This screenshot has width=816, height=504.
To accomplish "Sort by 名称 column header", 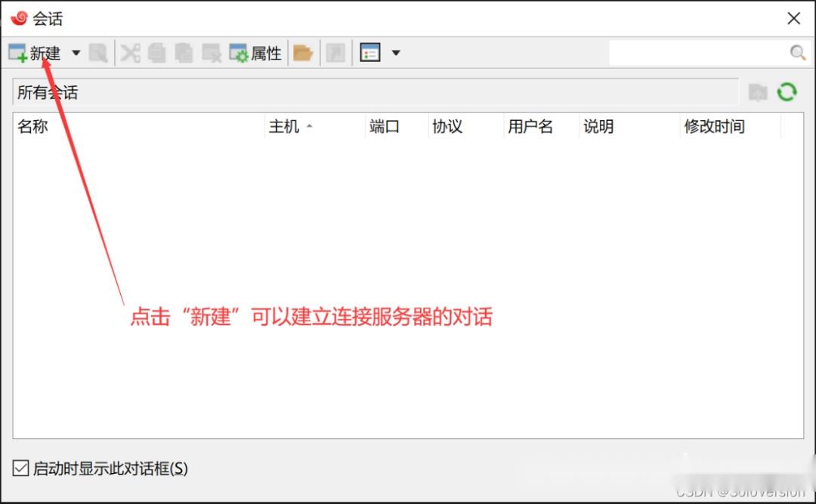I will click(x=139, y=126).
